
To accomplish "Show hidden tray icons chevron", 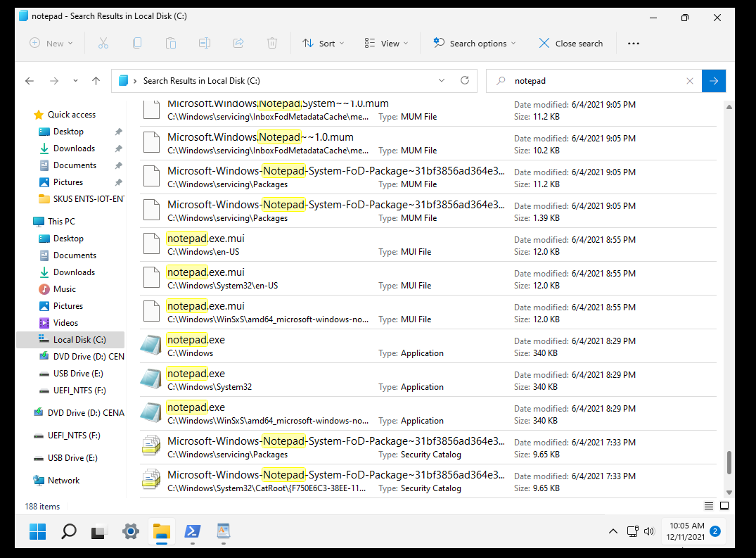I will pyautogui.click(x=613, y=531).
